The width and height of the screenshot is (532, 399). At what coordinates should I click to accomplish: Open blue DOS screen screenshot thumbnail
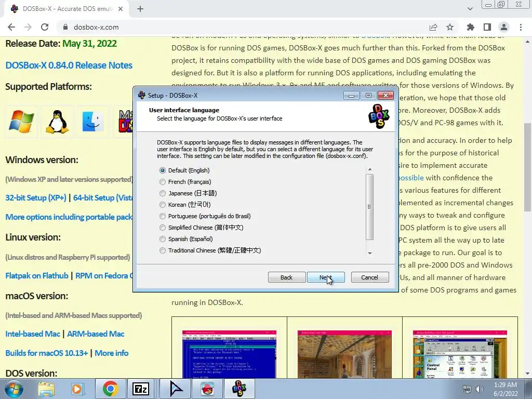click(229, 354)
